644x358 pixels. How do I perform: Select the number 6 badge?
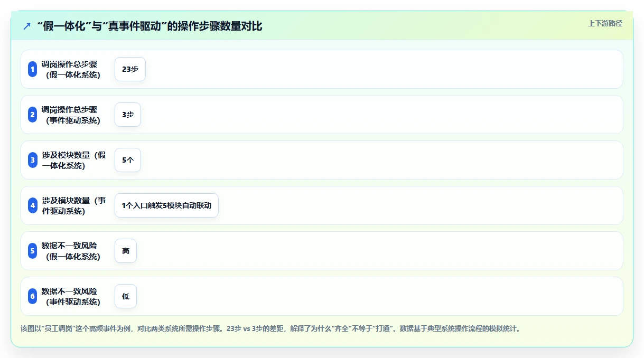click(32, 296)
